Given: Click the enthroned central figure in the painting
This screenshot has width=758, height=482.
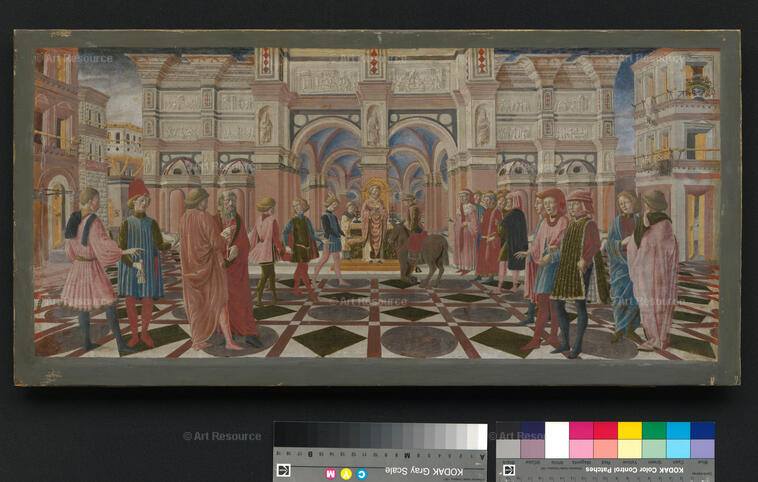Looking at the screenshot, I should click(x=374, y=223).
